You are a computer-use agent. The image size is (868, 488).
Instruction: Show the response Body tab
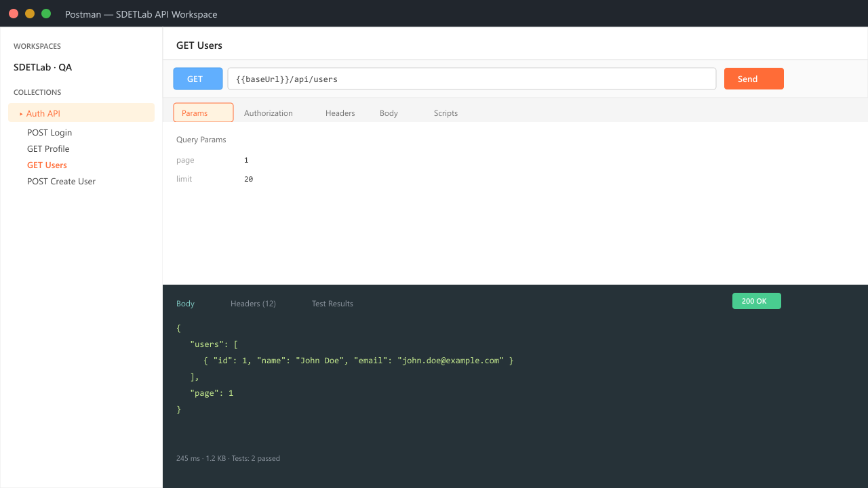pos(185,304)
